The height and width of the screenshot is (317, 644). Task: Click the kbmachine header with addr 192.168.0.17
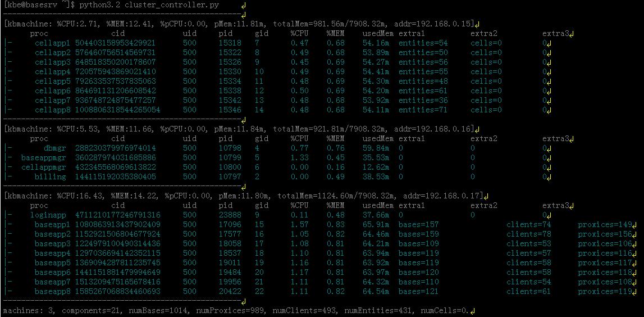241,196
